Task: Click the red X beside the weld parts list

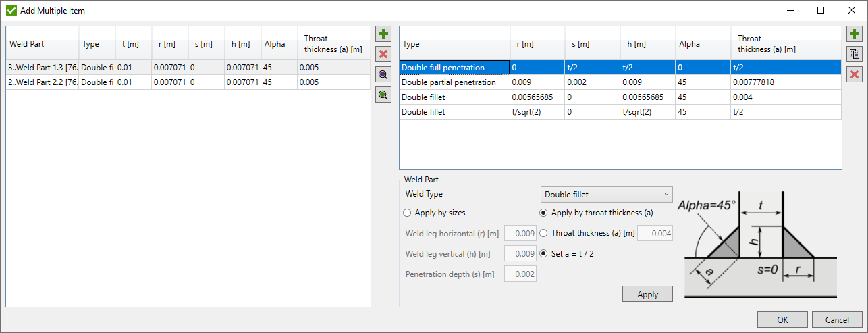Action: tap(383, 54)
